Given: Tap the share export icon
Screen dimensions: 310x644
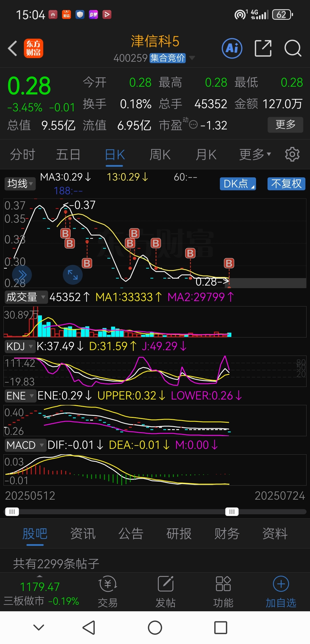Looking at the screenshot, I should (263, 48).
